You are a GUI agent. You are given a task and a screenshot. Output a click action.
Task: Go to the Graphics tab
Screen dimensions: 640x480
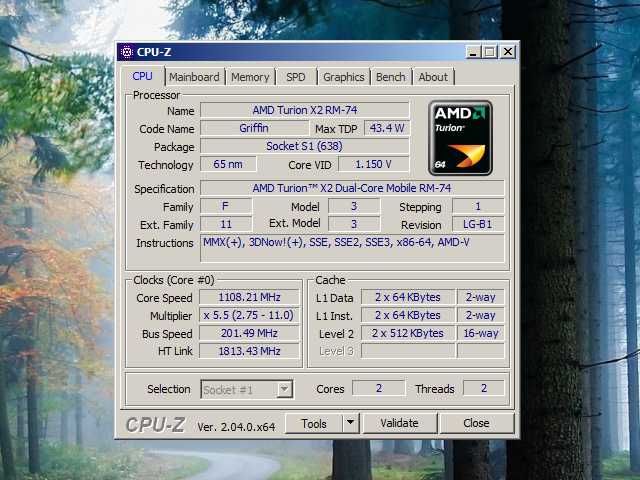(x=344, y=77)
